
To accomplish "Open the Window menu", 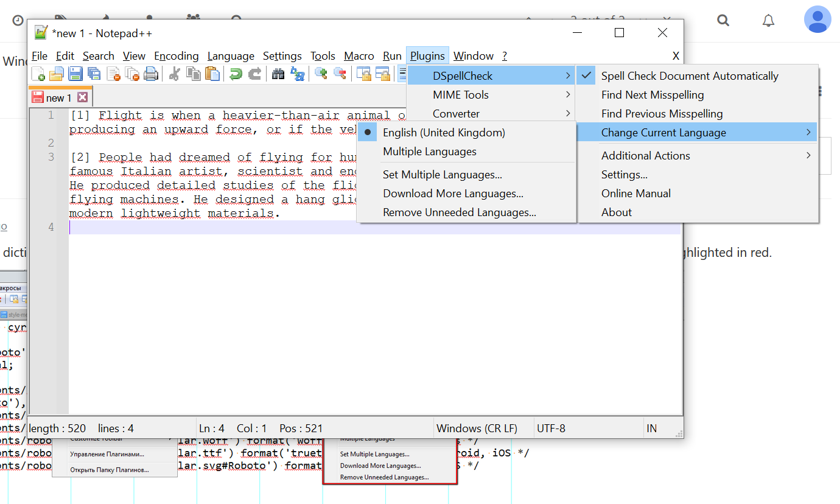I will pos(474,56).
